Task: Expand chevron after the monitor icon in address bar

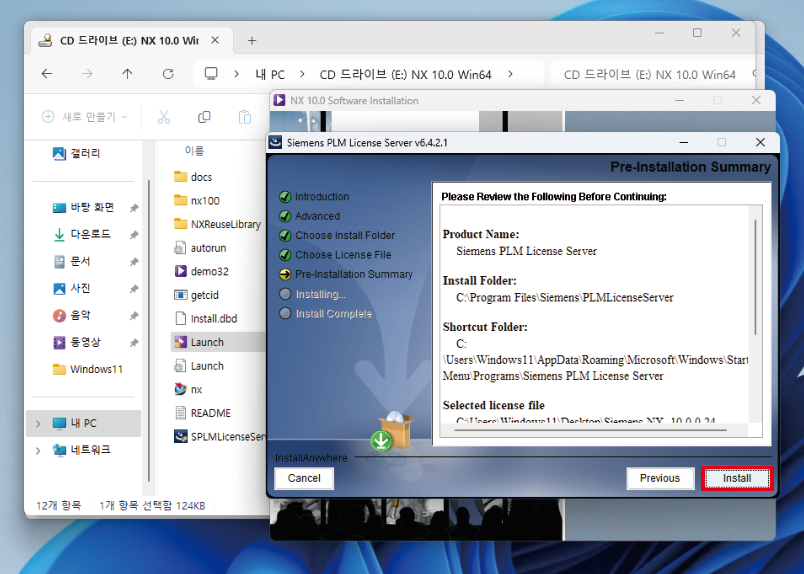Action: pos(236,74)
